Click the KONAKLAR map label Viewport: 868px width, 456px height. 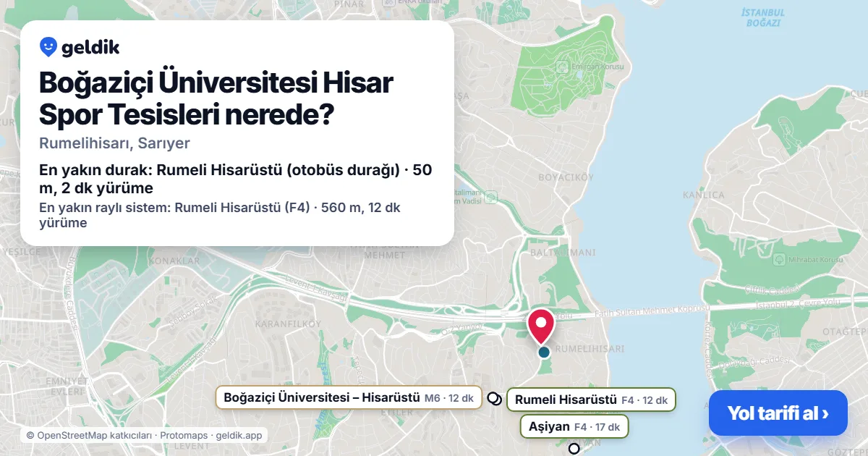pyautogui.click(x=175, y=261)
